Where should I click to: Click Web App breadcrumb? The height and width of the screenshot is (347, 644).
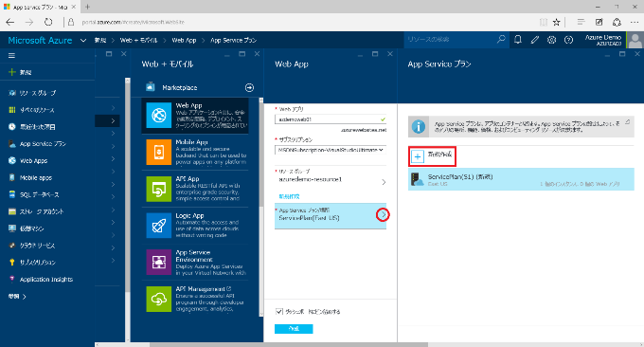coord(184,40)
